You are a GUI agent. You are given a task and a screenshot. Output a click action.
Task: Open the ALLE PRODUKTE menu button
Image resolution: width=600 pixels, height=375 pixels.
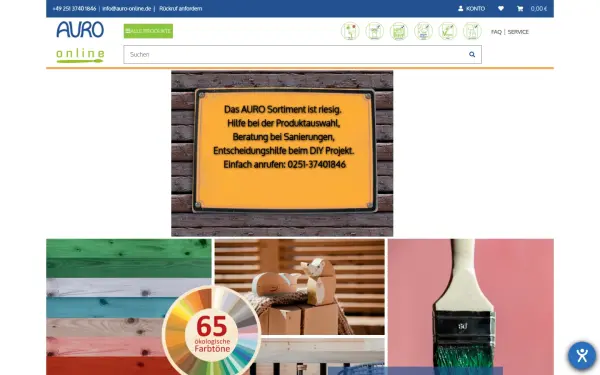(x=148, y=31)
